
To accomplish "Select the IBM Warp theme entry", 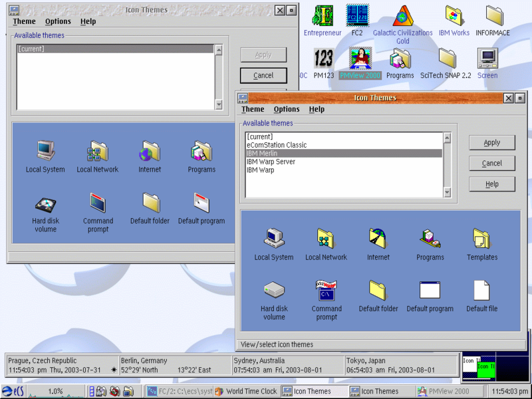I will pyautogui.click(x=344, y=170).
